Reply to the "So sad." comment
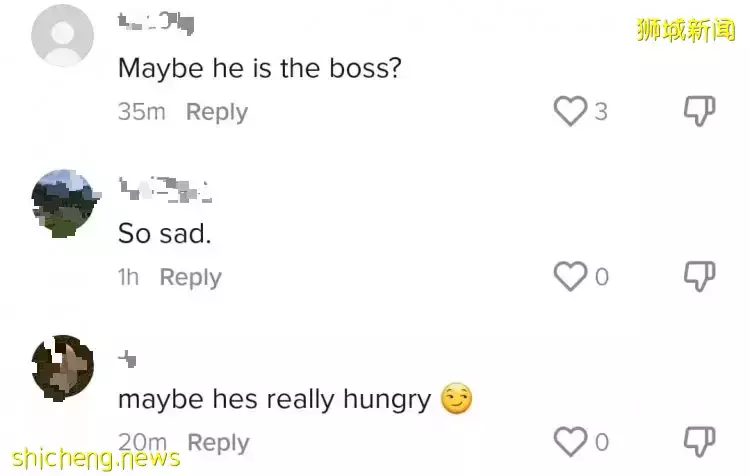This screenshot has width=750, height=476. [x=190, y=277]
